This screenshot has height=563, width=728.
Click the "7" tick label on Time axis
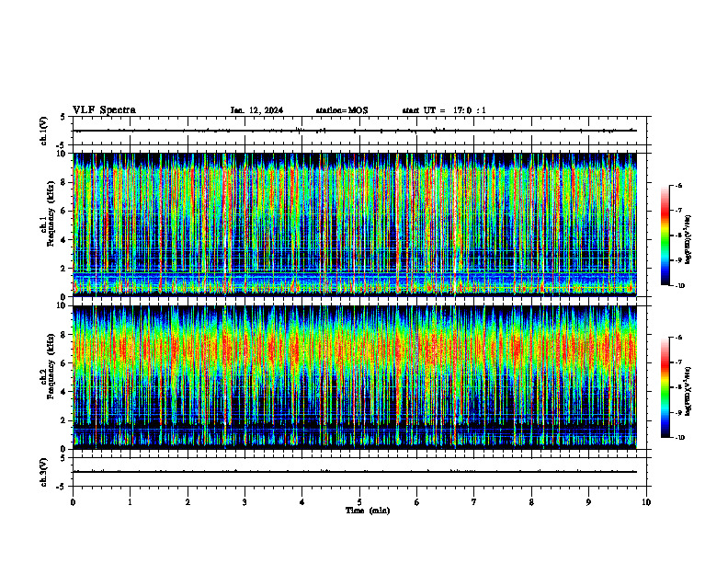click(474, 502)
